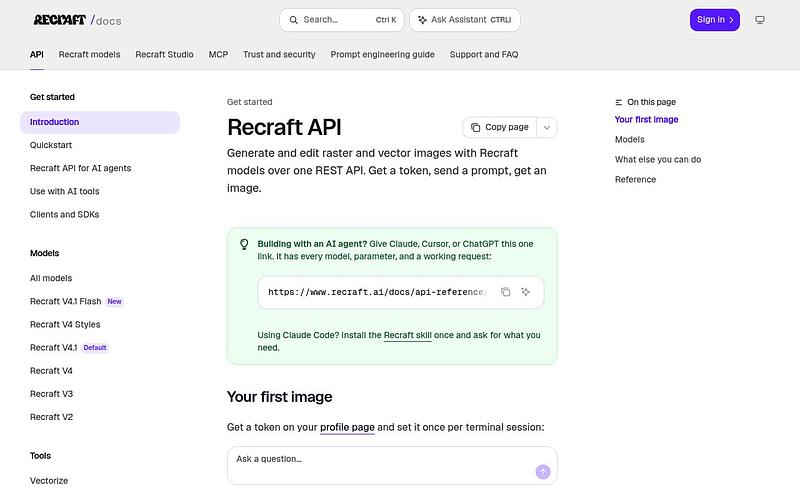Screen dimensions: 800x500
Task: Click the list icon beside On this page
Action: coord(618,102)
